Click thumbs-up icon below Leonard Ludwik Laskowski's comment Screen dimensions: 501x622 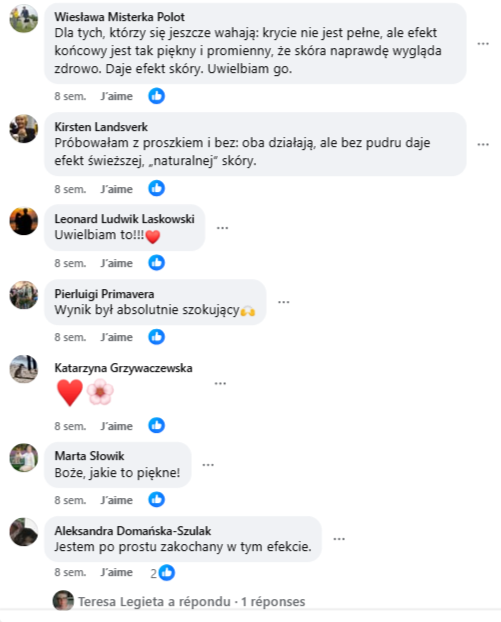(x=157, y=263)
